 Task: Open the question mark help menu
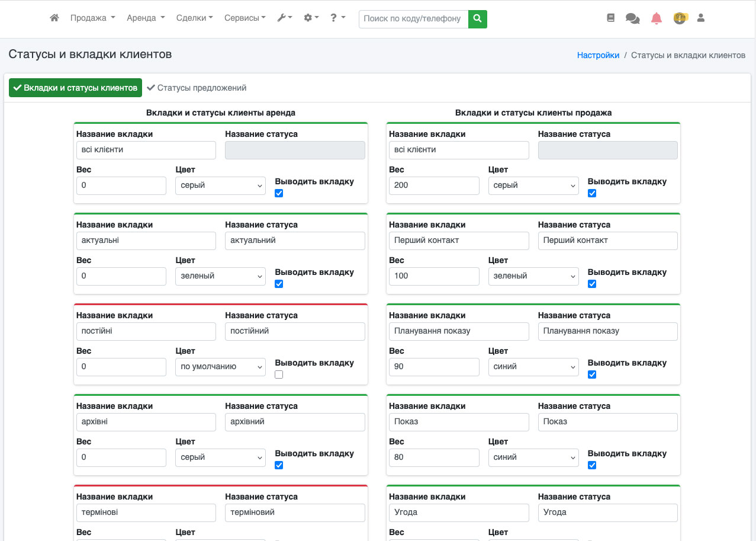pyautogui.click(x=337, y=18)
